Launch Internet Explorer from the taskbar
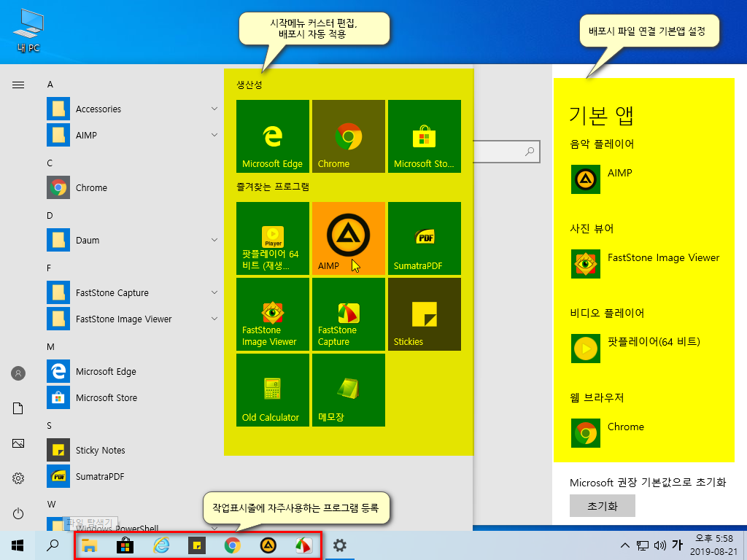Viewport: 747px width, 560px height. (161, 545)
